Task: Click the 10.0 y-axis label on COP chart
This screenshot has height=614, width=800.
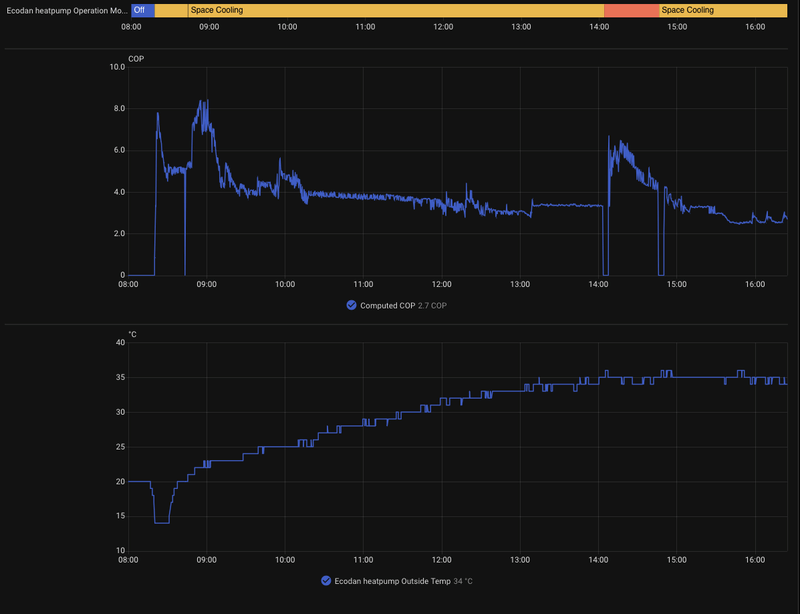Action: tap(117, 67)
